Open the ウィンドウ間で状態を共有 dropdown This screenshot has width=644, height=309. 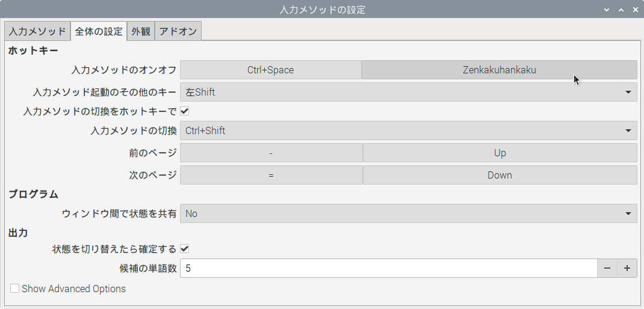click(408, 213)
